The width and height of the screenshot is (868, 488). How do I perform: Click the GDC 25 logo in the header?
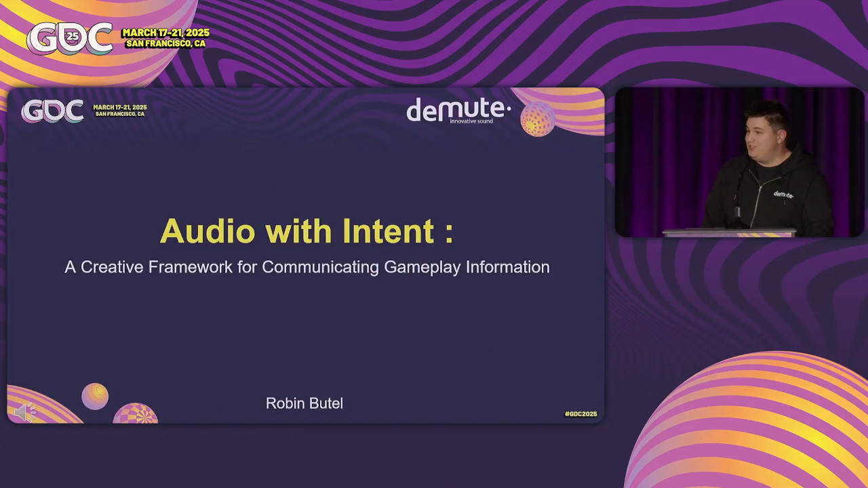pos(70,39)
